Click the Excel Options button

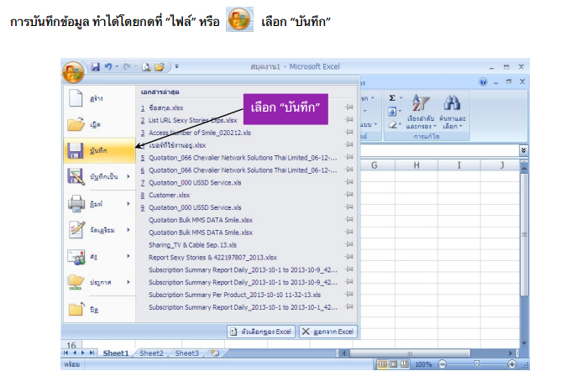(x=260, y=332)
